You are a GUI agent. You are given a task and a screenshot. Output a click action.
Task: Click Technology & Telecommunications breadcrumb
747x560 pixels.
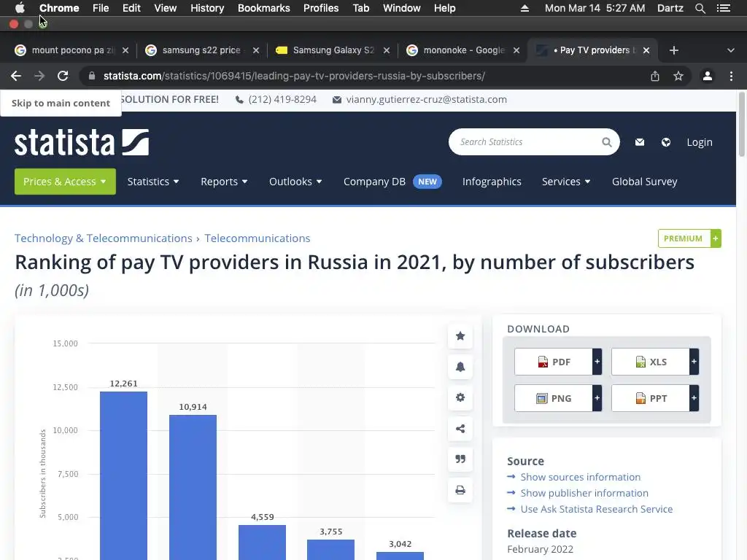point(104,238)
